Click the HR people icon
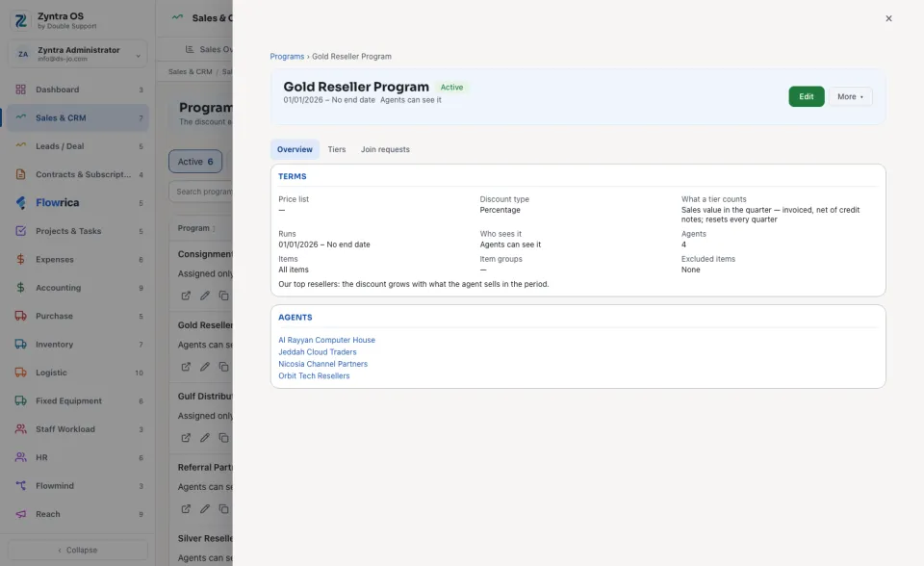Image resolution: width=924 pixels, height=566 pixels. click(20, 457)
